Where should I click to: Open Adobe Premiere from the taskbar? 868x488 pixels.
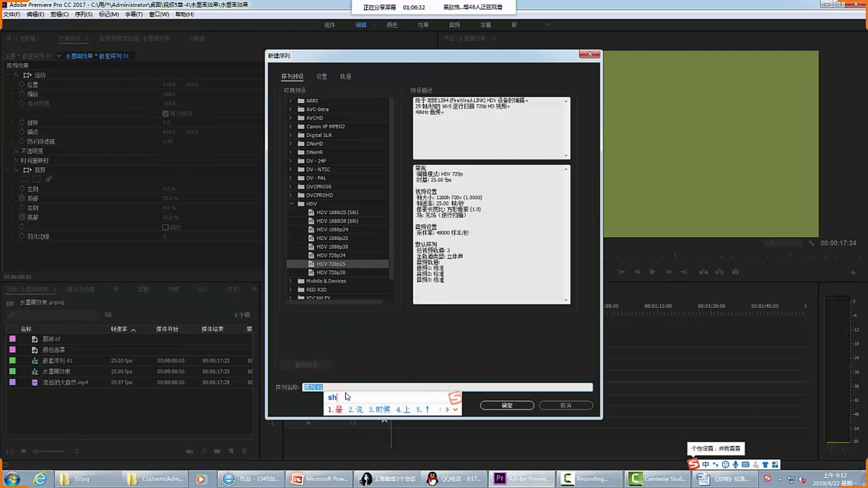(x=522, y=479)
